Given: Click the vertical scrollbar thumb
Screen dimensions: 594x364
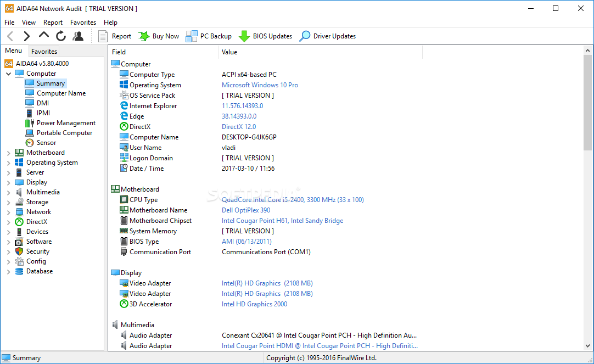Looking at the screenshot, I should point(587,103).
